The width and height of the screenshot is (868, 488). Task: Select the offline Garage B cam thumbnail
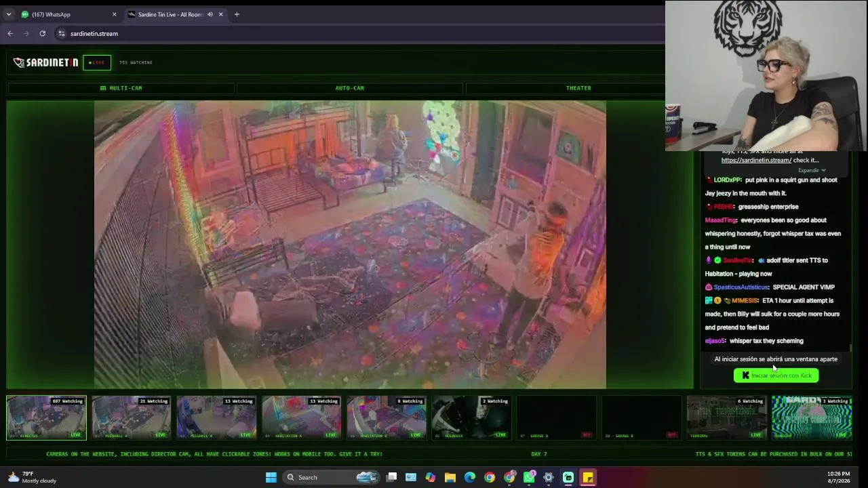(642, 418)
